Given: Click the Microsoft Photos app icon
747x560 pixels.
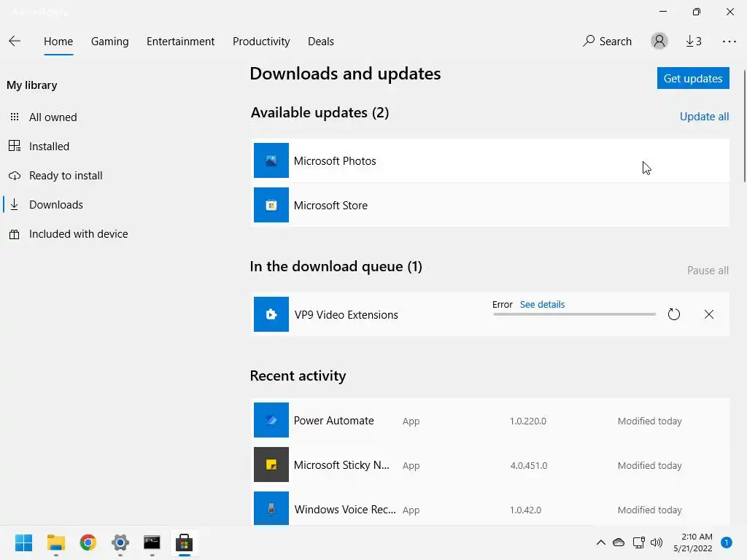Looking at the screenshot, I should pyautogui.click(x=271, y=160).
